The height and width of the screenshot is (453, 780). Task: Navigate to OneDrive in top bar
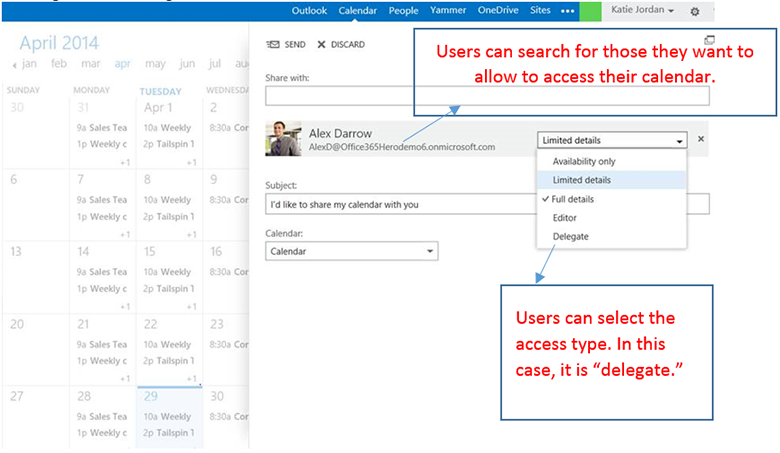[x=497, y=11]
